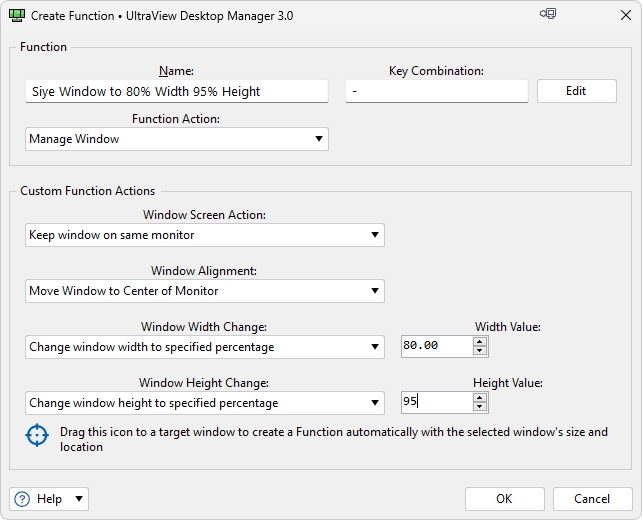Click the Help question mark icon

click(22, 499)
